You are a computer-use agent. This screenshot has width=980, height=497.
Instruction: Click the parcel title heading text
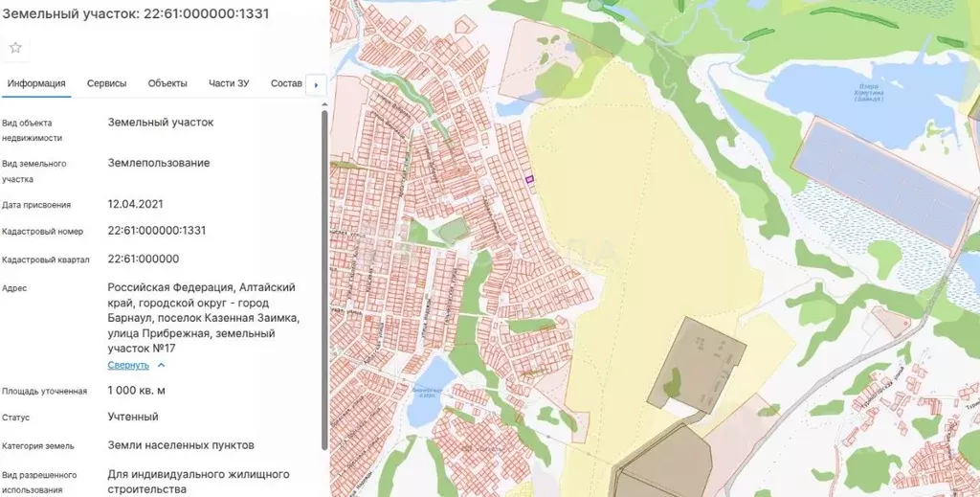pyautogui.click(x=135, y=14)
